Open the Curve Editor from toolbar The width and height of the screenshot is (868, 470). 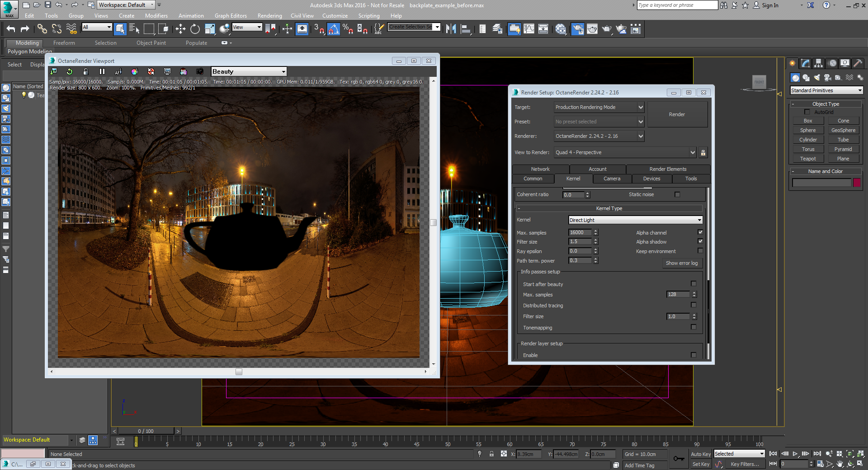click(528, 29)
